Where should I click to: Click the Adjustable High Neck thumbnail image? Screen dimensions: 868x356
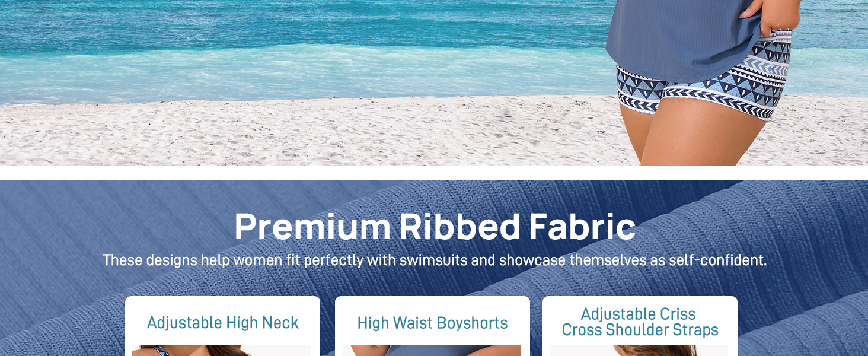221,351
